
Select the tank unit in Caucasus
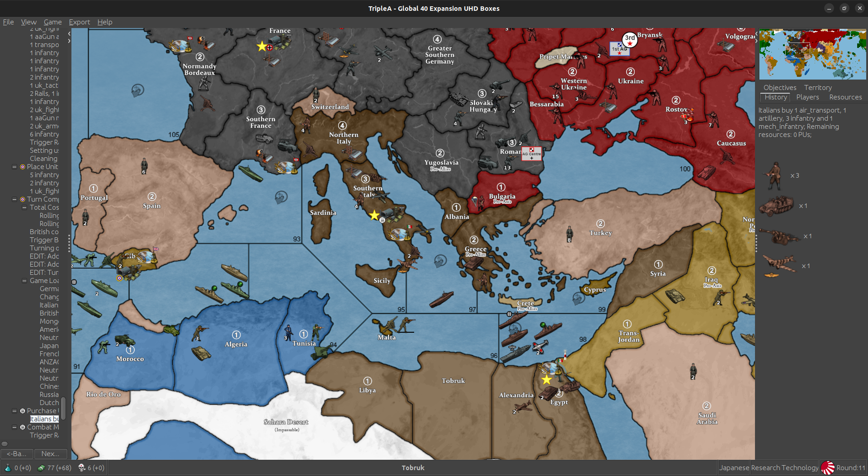pos(707,173)
